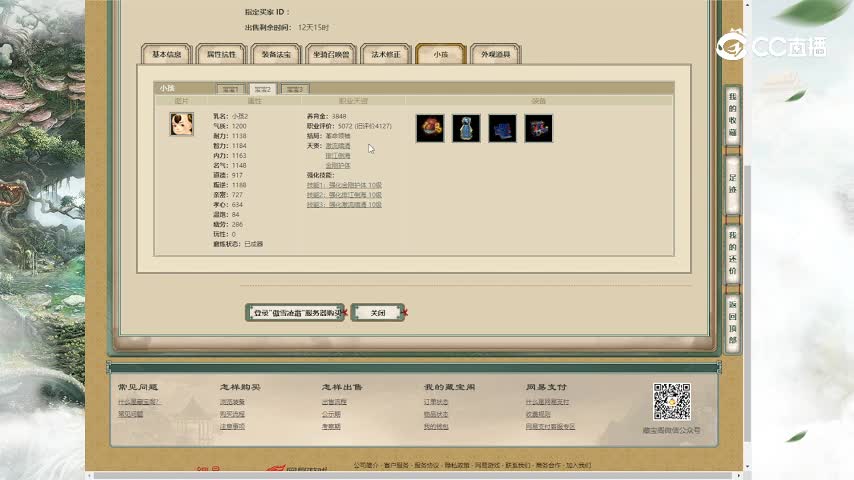Select the third dark blue equipment icon

pos(502,128)
